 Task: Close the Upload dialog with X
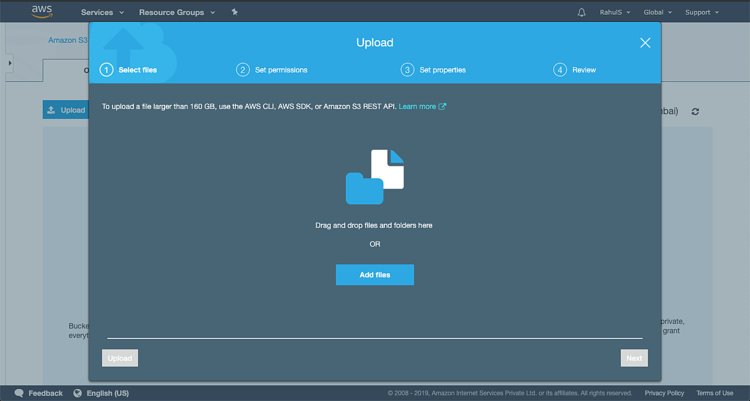pos(645,42)
